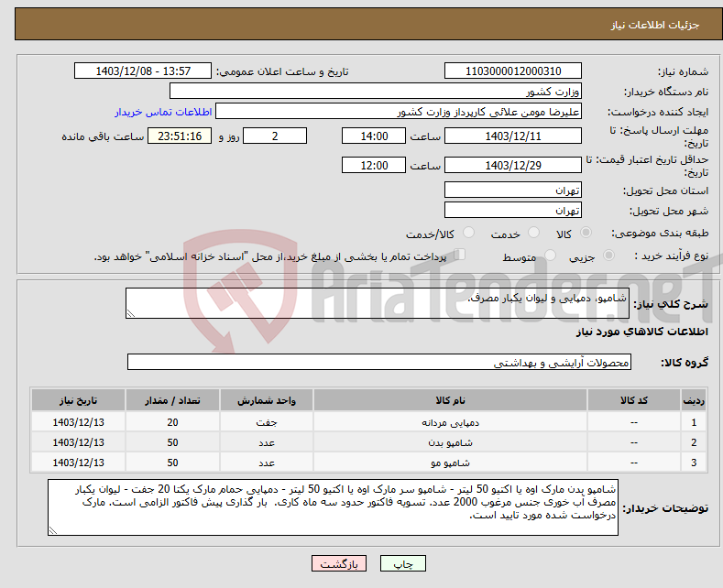Click the deadline time field 14:00
Image resolution: width=723 pixels, height=588 pixels.
pos(374,136)
